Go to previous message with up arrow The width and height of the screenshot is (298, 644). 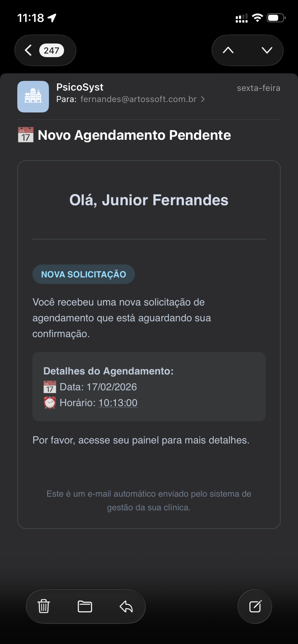pos(228,50)
